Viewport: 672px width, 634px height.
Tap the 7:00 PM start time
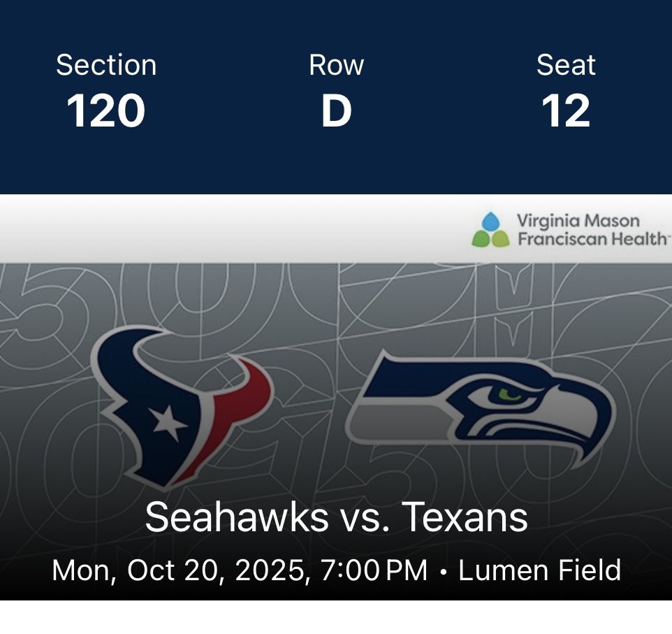374,570
